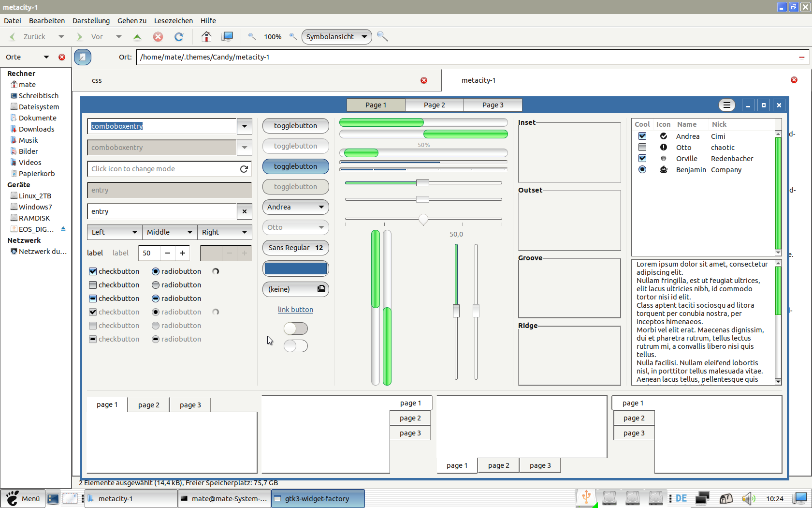Select top notebook page 2 tab
Image resolution: width=812 pixels, height=508 pixels.
149,405
